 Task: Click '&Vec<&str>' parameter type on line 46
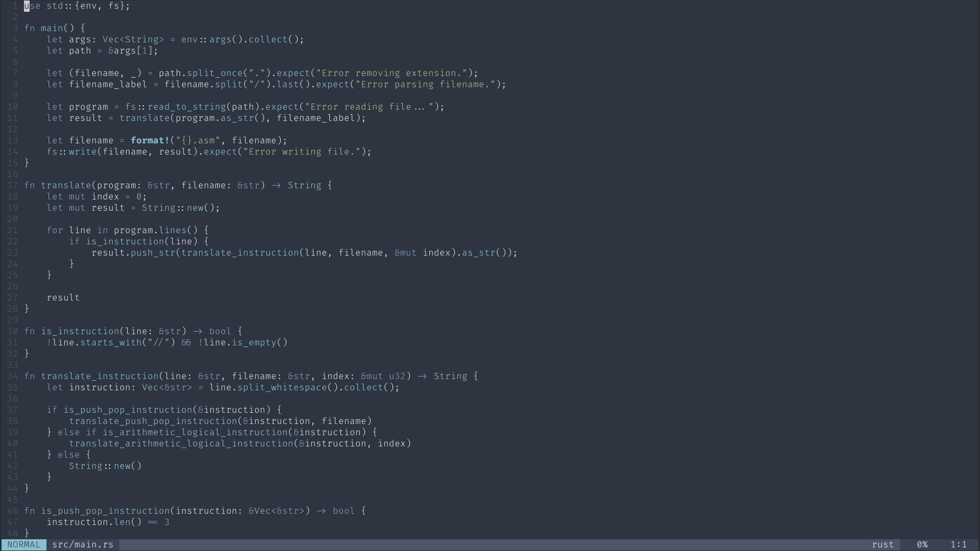click(276, 511)
